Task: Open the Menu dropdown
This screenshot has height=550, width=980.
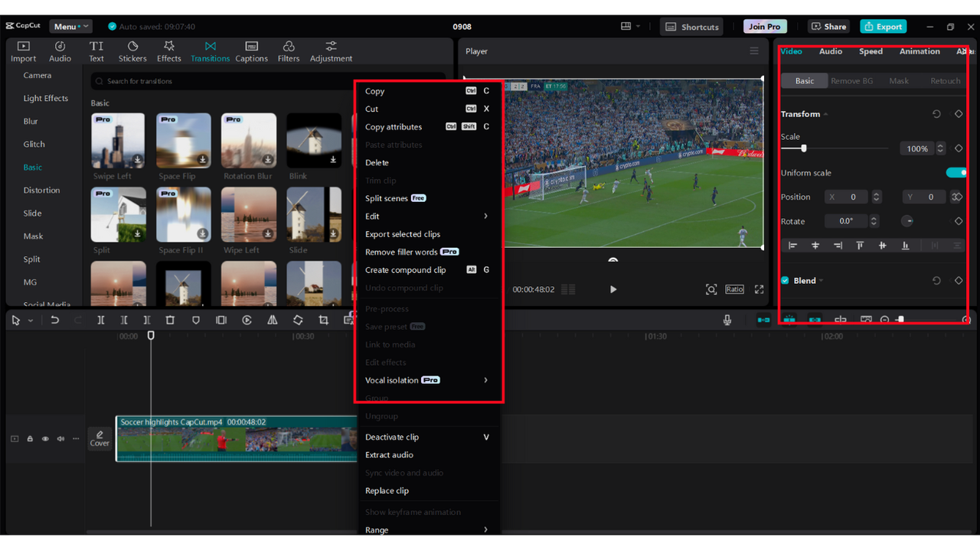Action: [x=70, y=27]
